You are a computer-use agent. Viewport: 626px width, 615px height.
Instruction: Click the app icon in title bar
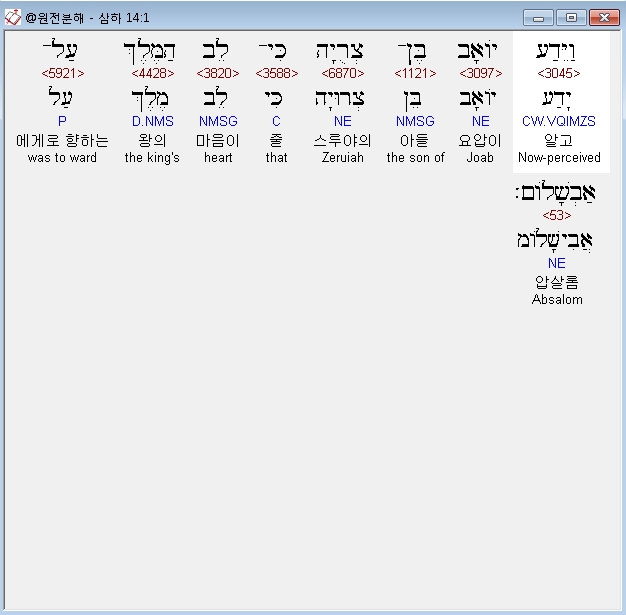point(12,18)
